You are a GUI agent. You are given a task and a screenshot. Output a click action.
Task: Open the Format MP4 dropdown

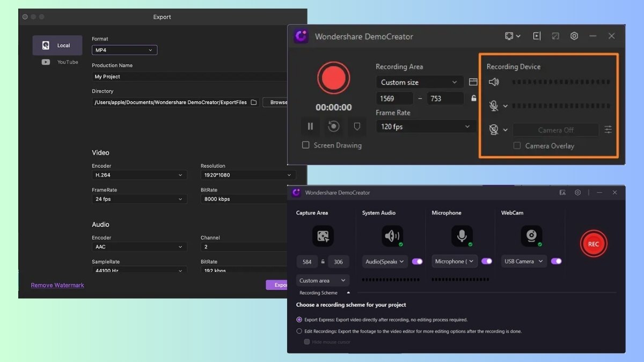(x=125, y=50)
